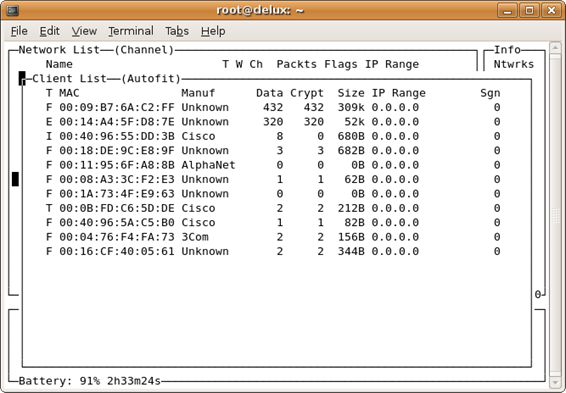
Task: Select MAC 00:11:95:6F:A8:8B client
Action: (273, 165)
